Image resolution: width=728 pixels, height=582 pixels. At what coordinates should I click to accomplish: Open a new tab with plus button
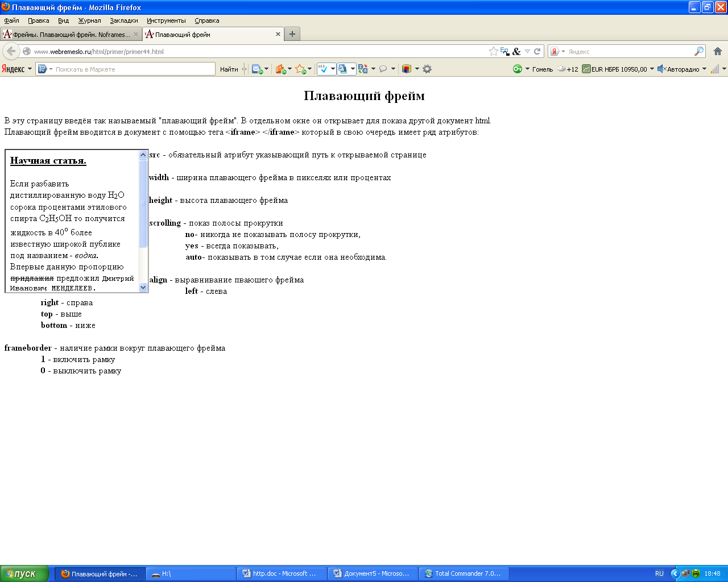click(x=292, y=34)
